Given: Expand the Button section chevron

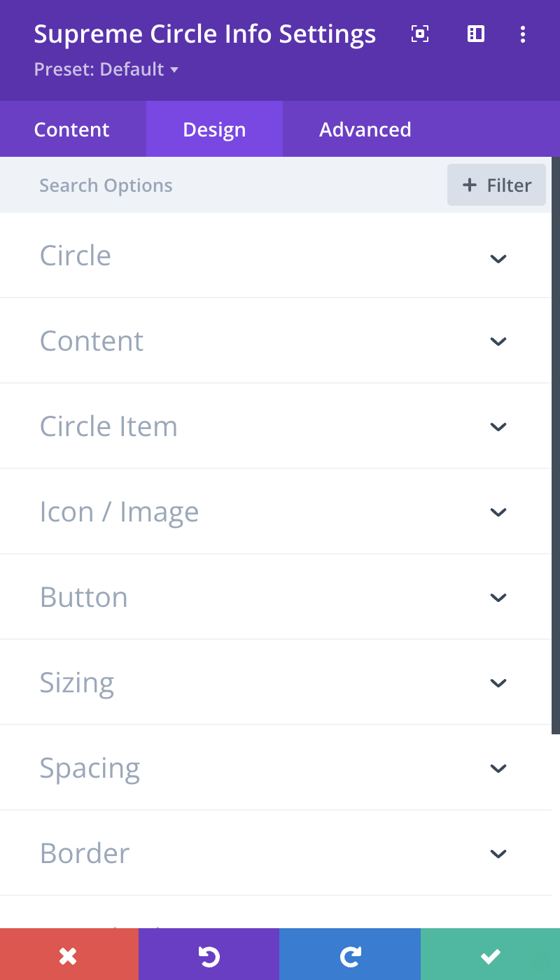Looking at the screenshot, I should [x=498, y=598].
